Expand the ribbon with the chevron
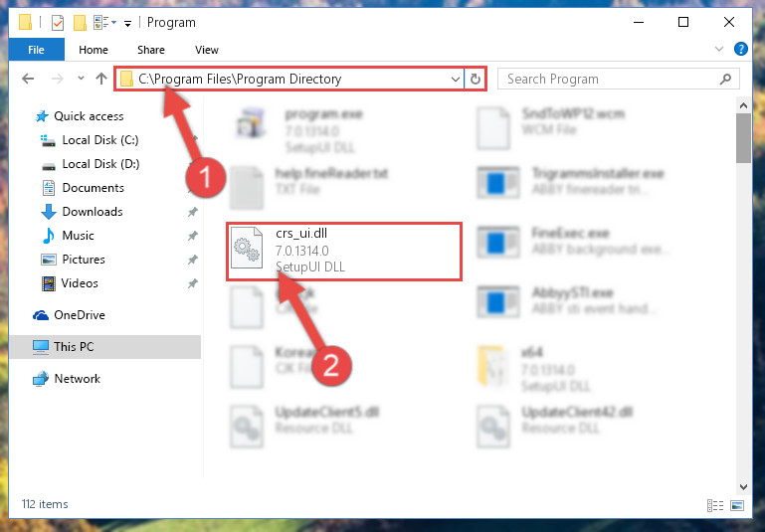Screen dimensions: 765x532 point(718,49)
